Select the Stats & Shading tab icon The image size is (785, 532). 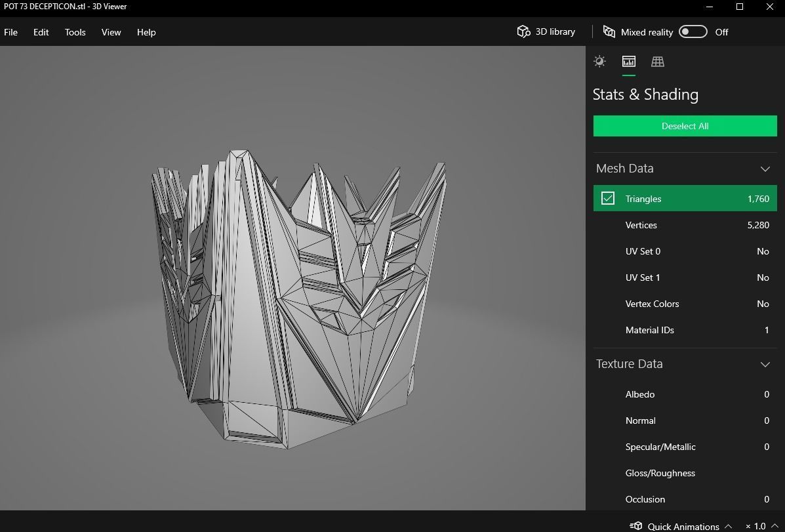click(629, 61)
